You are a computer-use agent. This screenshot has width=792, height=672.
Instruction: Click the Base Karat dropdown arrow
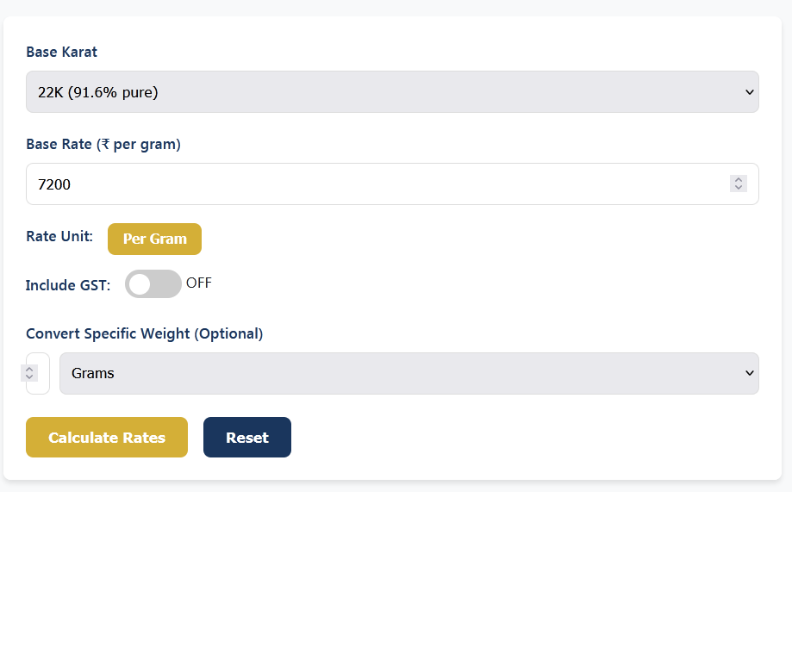point(749,91)
